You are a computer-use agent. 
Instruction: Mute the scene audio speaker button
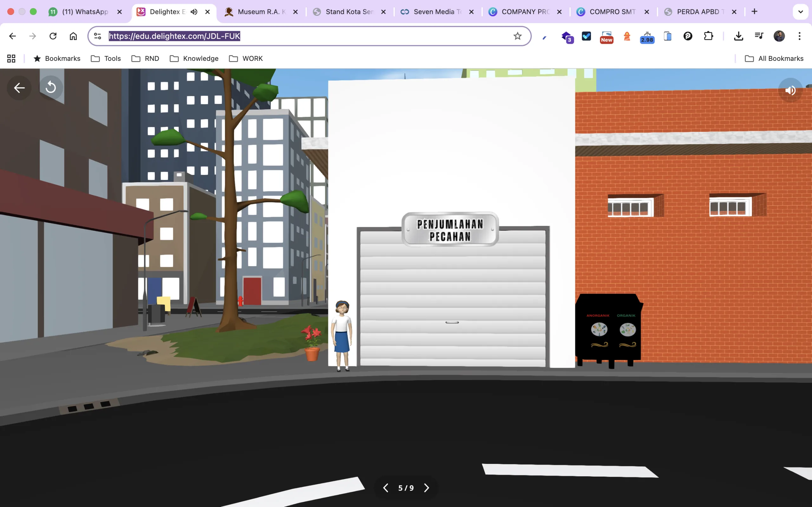[790, 91]
